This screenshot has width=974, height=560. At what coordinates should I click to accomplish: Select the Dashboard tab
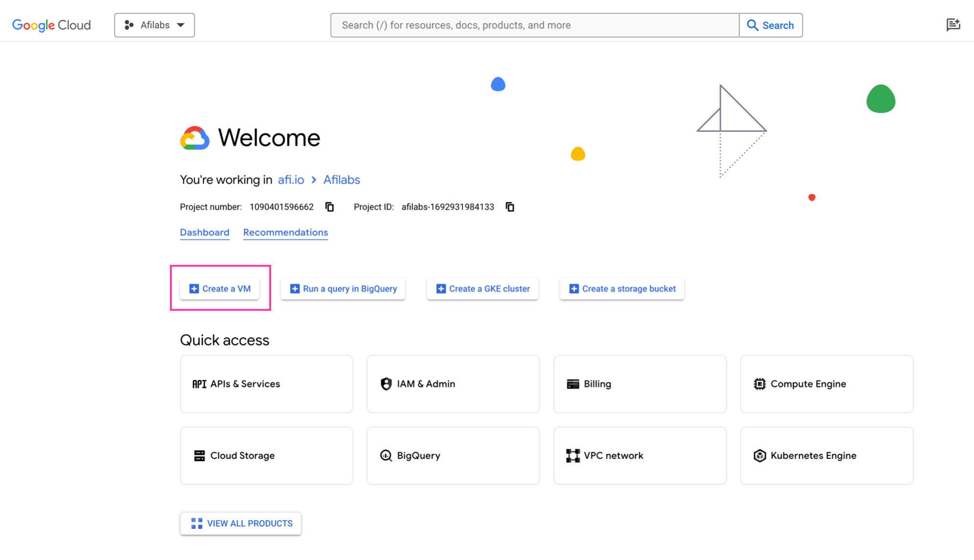(205, 233)
